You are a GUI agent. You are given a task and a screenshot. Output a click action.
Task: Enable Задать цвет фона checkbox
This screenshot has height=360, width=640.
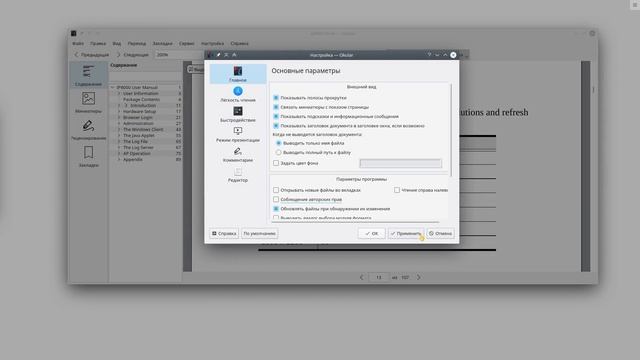pyautogui.click(x=276, y=163)
